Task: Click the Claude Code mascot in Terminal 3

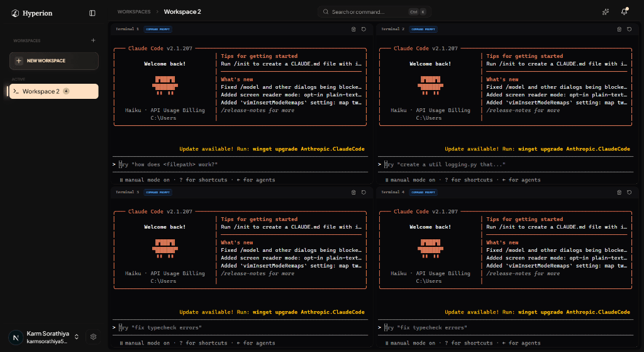Action: [x=165, y=248]
